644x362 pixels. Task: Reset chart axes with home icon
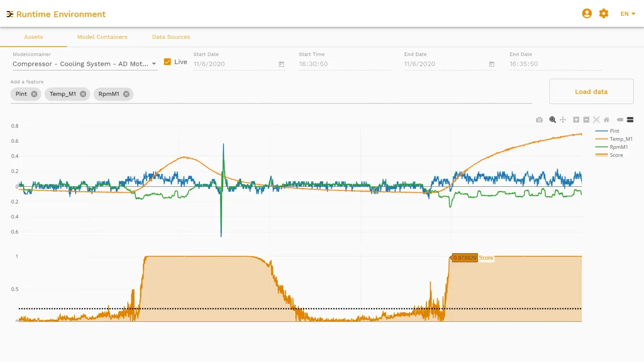606,120
